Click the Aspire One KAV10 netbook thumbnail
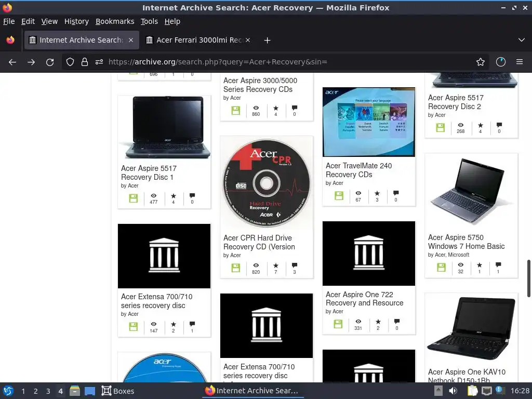This screenshot has height=399, width=532. [x=471, y=328]
